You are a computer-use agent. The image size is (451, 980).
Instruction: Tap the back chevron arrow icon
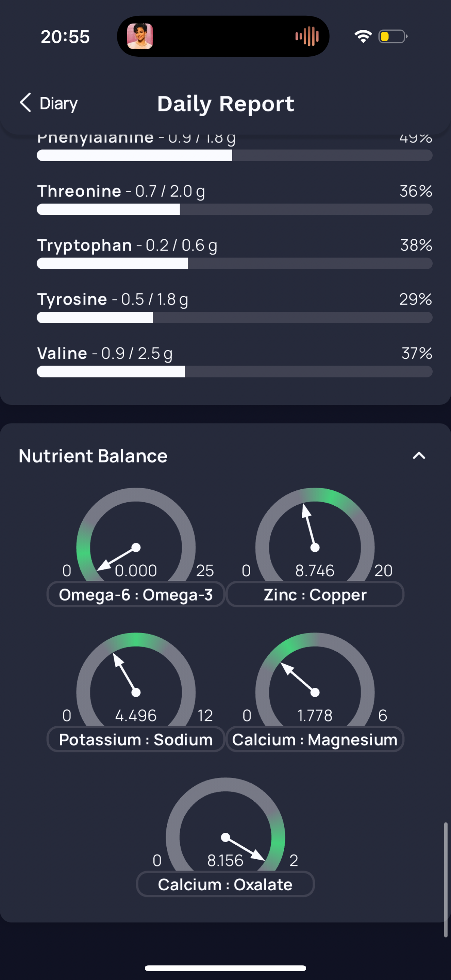[25, 103]
